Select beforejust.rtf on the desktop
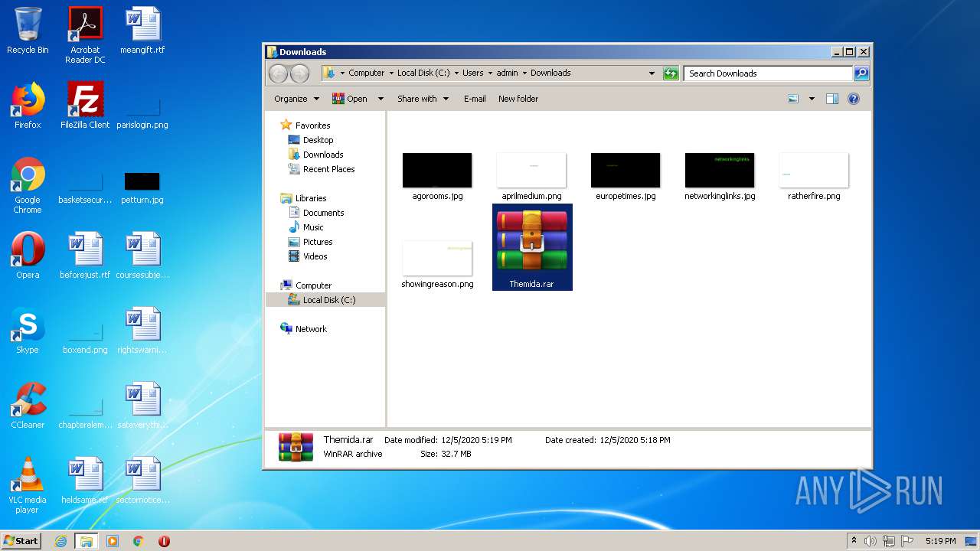The height and width of the screenshot is (551, 980). point(85,256)
